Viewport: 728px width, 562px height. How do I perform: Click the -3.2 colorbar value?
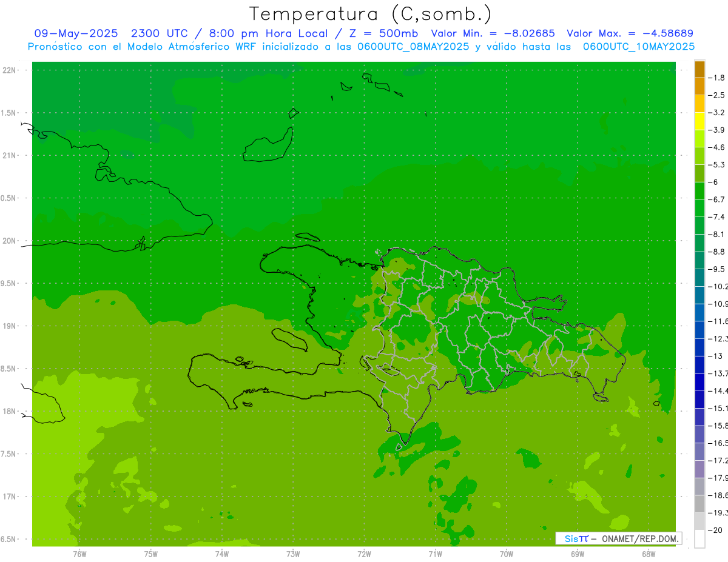[x=716, y=113]
